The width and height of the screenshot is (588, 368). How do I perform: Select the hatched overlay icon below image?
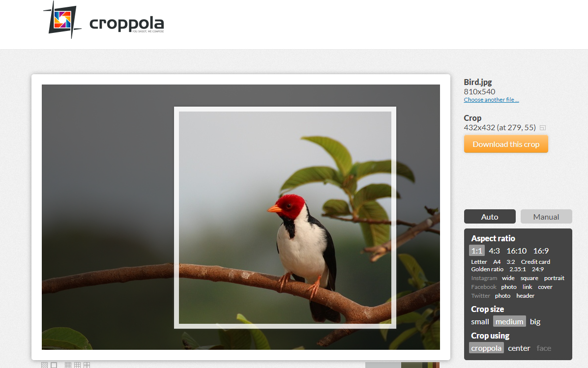point(45,365)
